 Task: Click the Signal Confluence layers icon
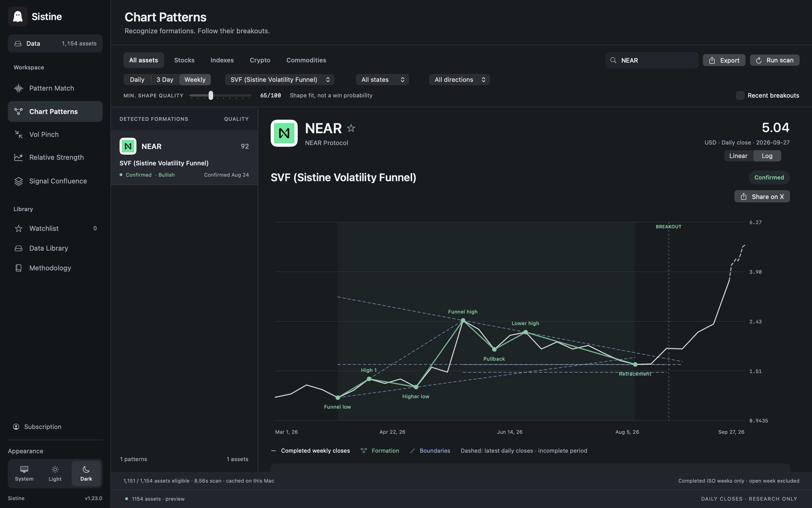tap(18, 181)
